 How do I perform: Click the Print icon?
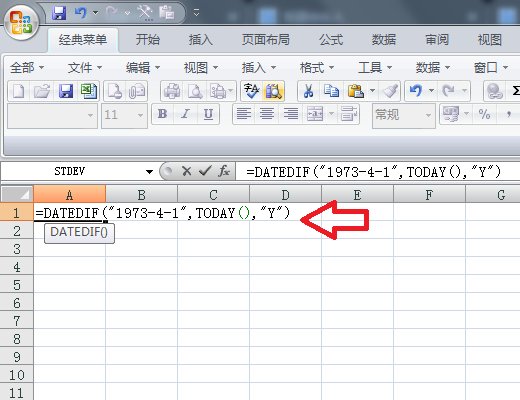pos(172,91)
